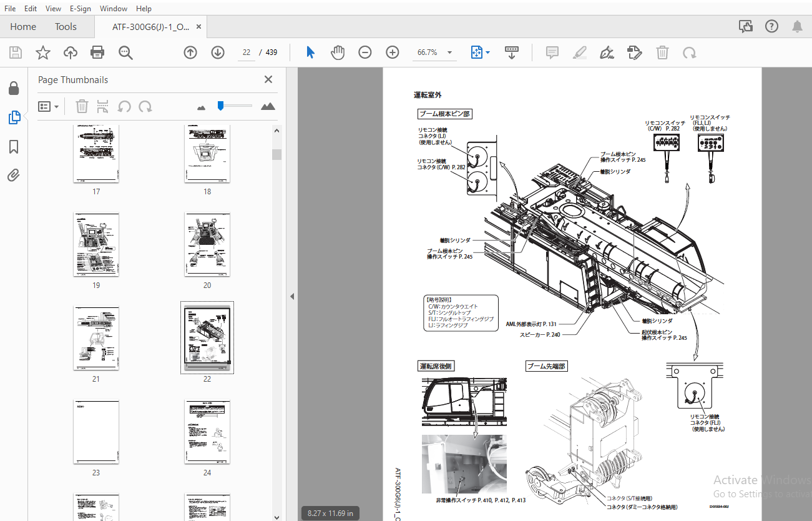Select page 22 thumbnail
The height and width of the screenshot is (521, 812).
pos(207,338)
